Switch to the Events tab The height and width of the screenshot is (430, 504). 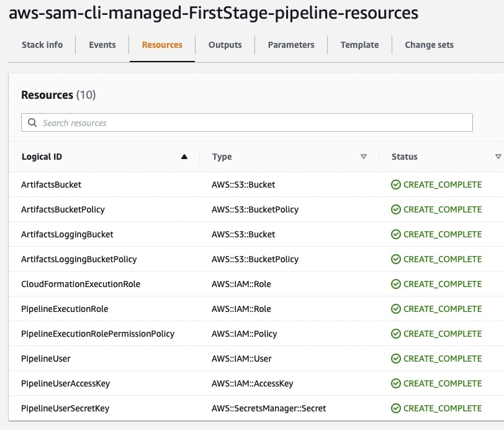coord(102,45)
